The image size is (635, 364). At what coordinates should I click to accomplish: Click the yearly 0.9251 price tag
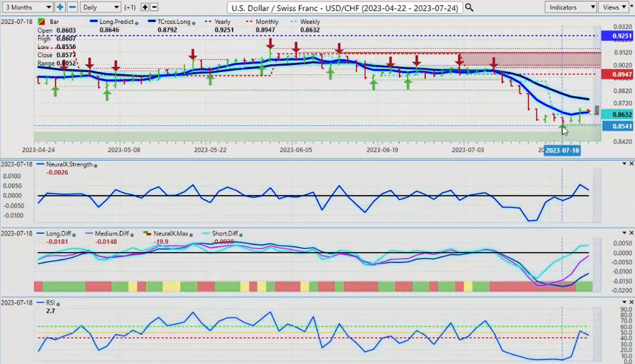pyautogui.click(x=617, y=36)
